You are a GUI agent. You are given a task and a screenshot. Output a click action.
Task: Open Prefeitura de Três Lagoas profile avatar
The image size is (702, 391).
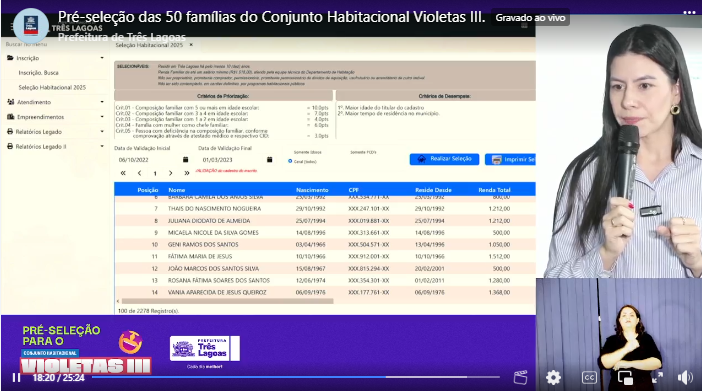coord(31,26)
